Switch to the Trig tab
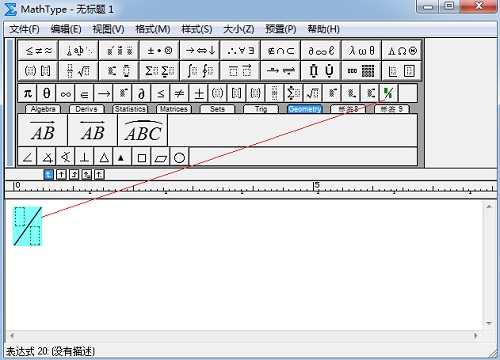The image size is (500, 360). tap(261, 109)
